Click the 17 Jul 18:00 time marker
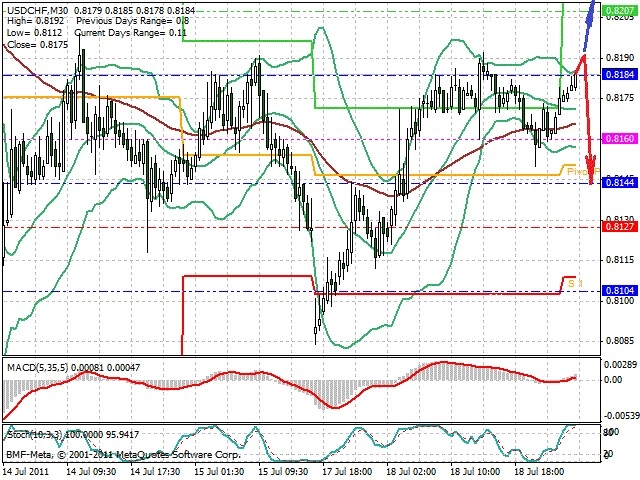Viewport: 640px width, 480px height. click(347, 472)
